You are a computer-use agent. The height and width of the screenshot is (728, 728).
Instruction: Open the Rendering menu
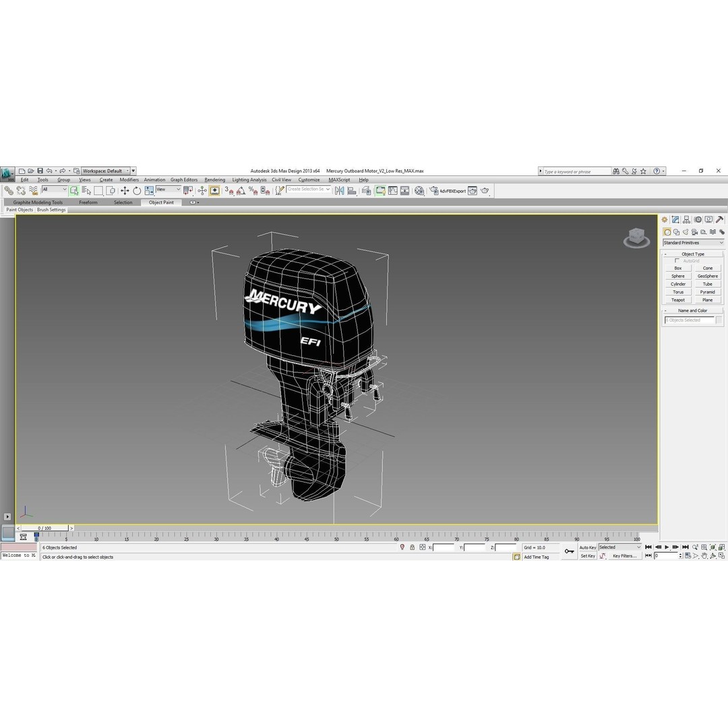click(x=214, y=180)
